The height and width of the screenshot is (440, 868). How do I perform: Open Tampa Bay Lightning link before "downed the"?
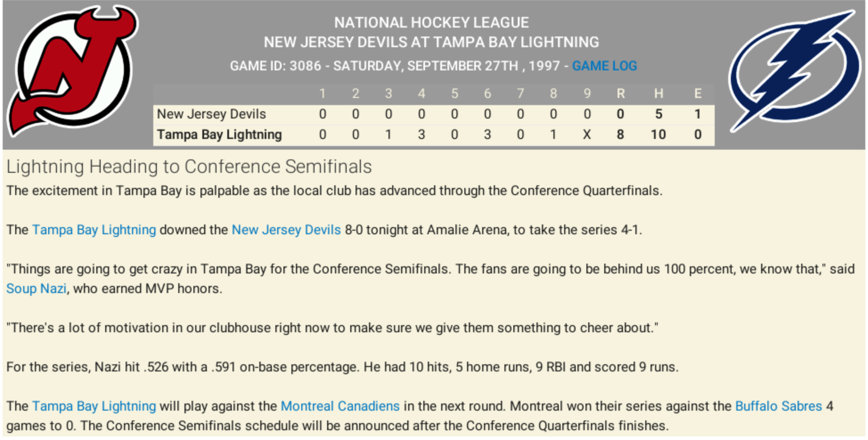[x=94, y=230]
